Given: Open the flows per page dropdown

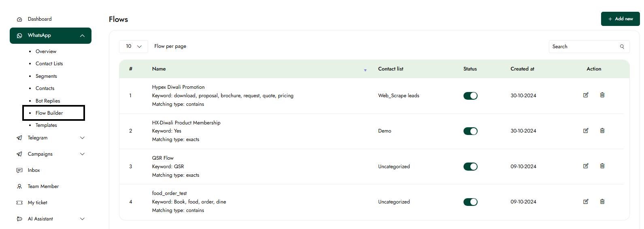Looking at the screenshot, I should tap(133, 47).
